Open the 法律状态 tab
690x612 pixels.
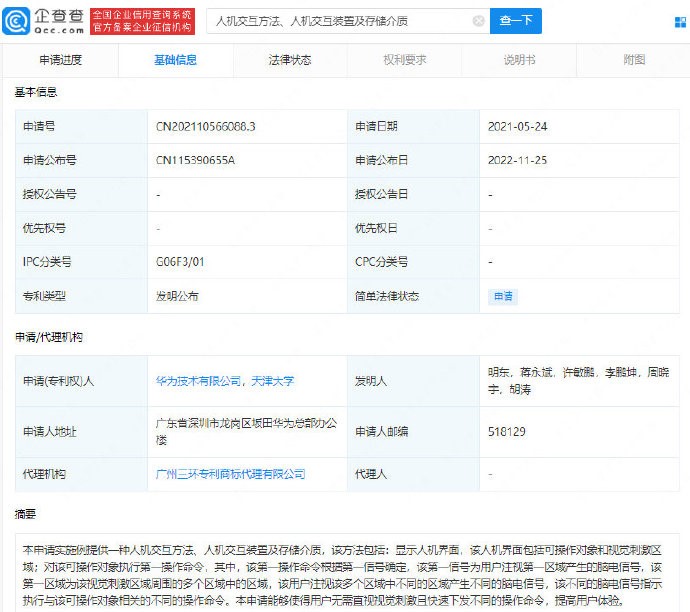(290, 60)
